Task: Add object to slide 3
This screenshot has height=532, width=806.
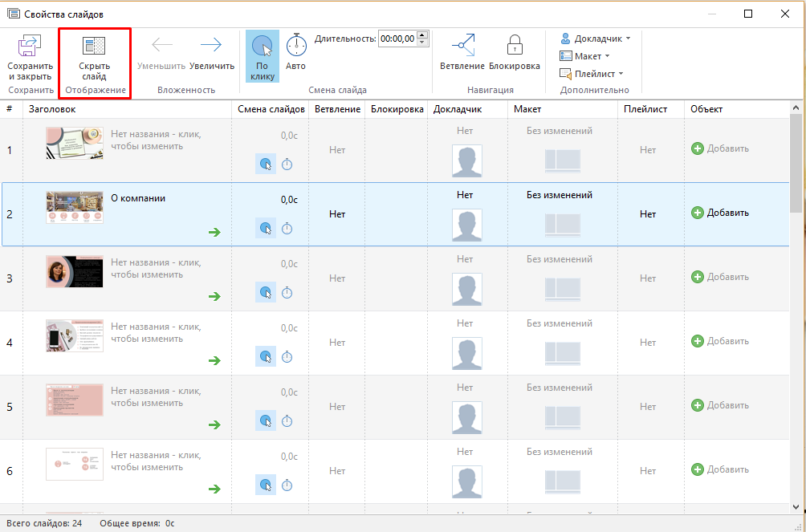Action: click(720, 277)
